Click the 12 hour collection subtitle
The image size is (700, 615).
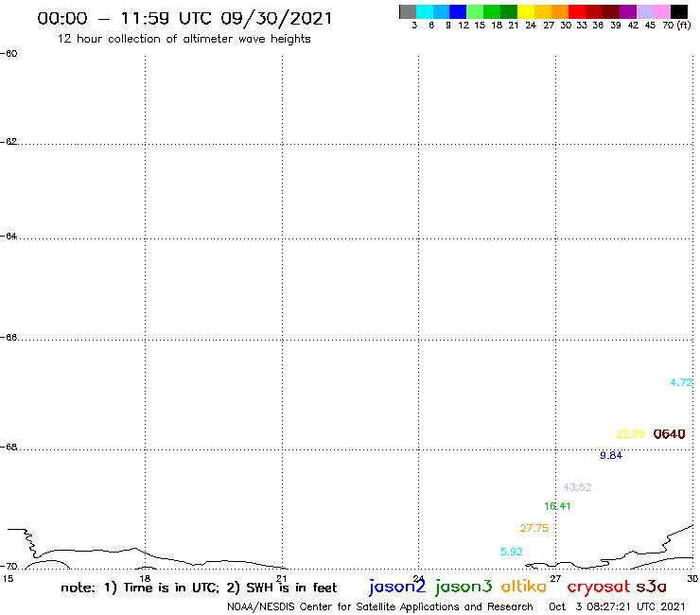click(184, 39)
